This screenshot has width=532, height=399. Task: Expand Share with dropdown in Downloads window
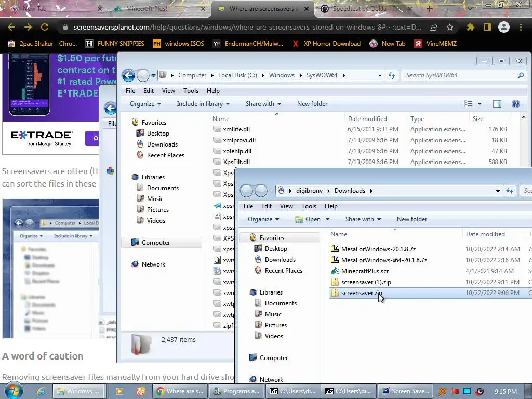point(363,219)
